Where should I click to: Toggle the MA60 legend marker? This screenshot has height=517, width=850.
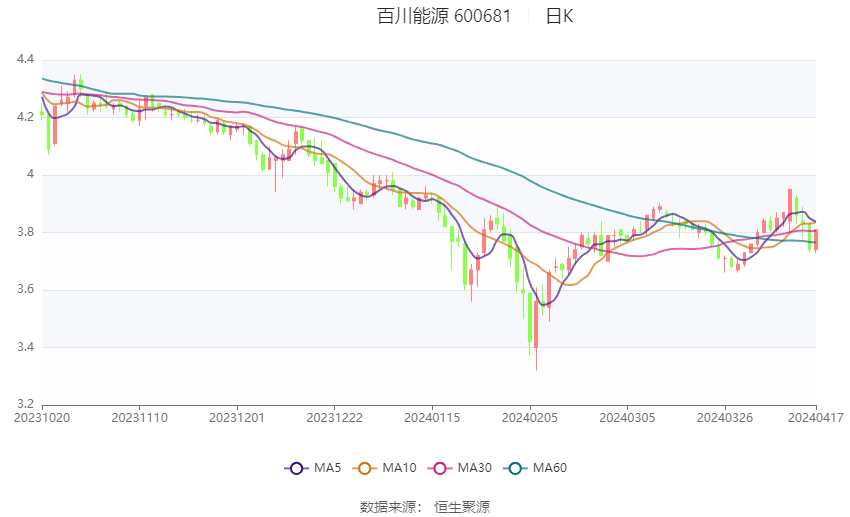516,468
